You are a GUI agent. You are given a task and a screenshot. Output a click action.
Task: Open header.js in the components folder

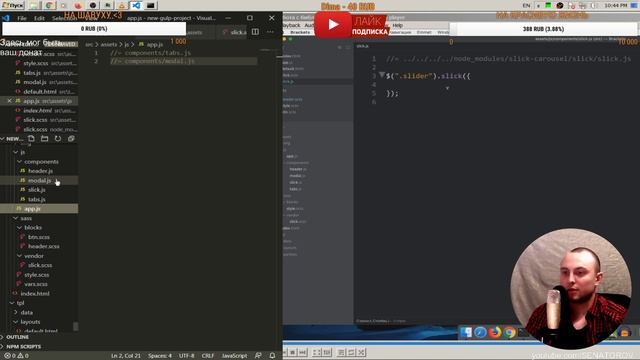pyautogui.click(x=40, y=171)
